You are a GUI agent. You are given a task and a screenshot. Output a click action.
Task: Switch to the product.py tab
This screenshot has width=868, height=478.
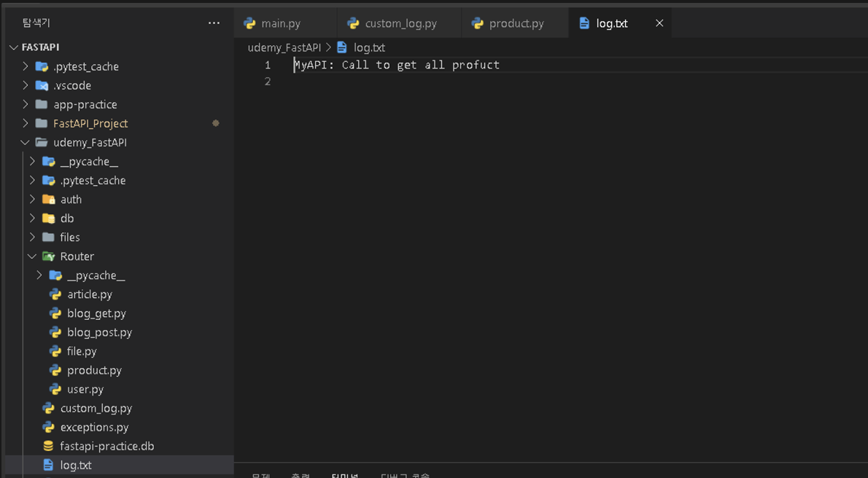[516, 23]
